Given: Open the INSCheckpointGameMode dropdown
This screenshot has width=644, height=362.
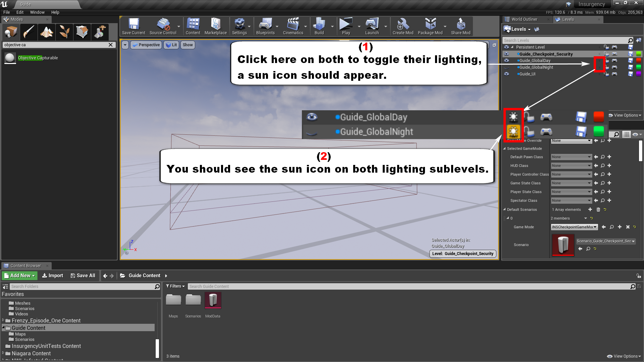Looking at the screenshot, I should click(x=574, y=227).
